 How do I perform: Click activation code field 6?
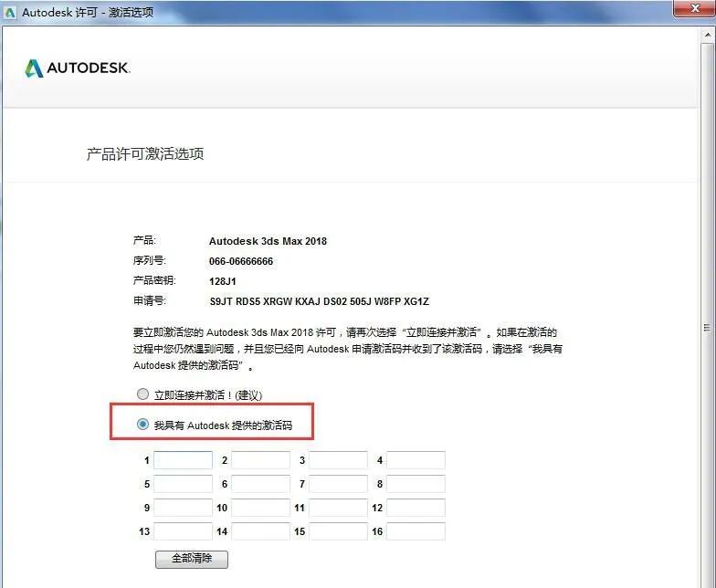(261, 484)
